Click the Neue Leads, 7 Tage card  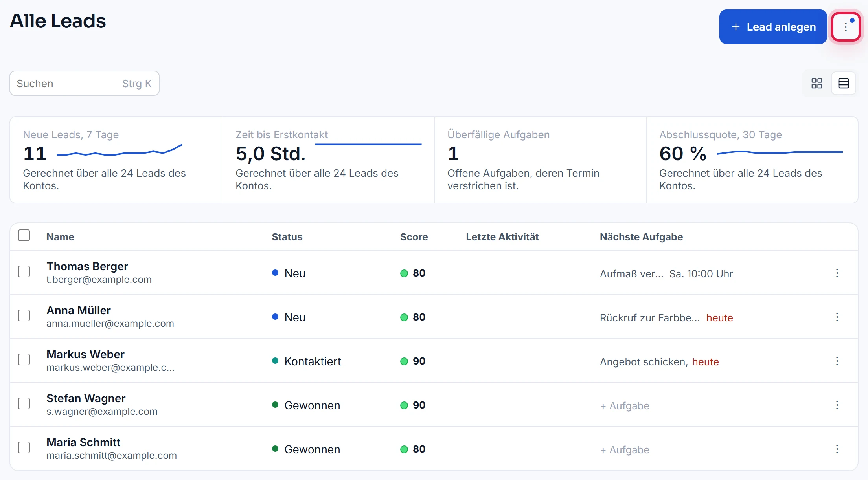(x=116, y=160)
